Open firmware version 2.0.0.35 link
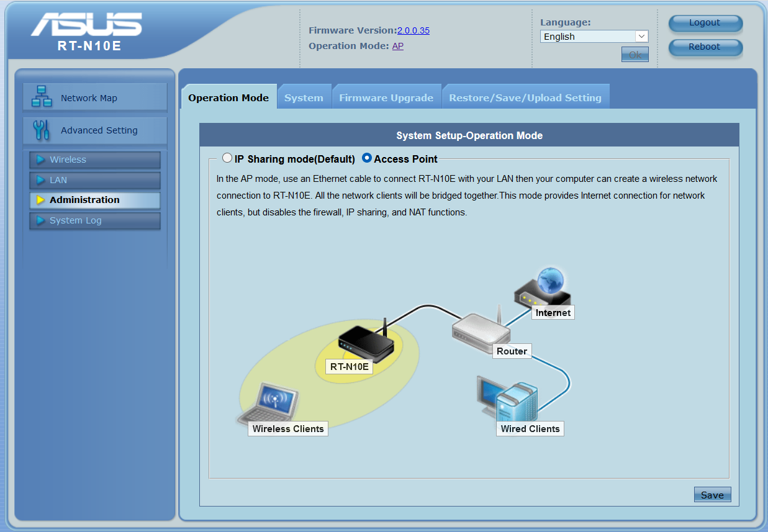Viewport: 768px width, 532px height. (x=413, y=30)
